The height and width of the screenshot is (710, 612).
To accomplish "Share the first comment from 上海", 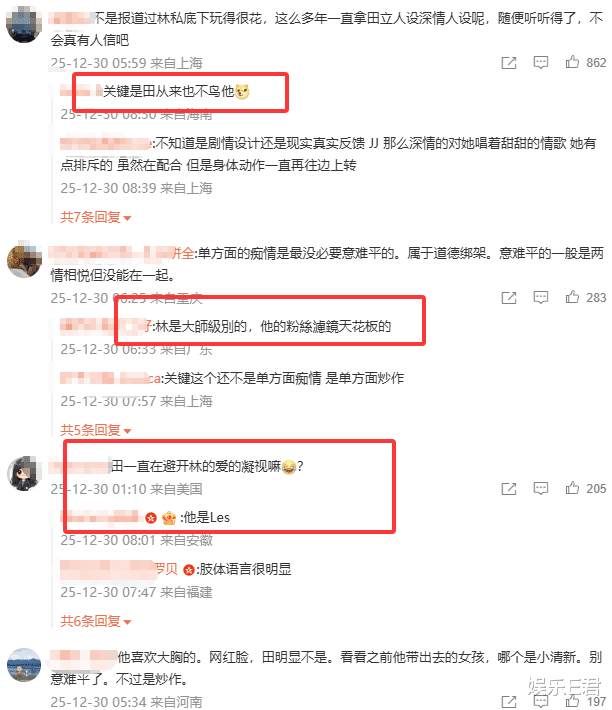I will coord(509,62).
